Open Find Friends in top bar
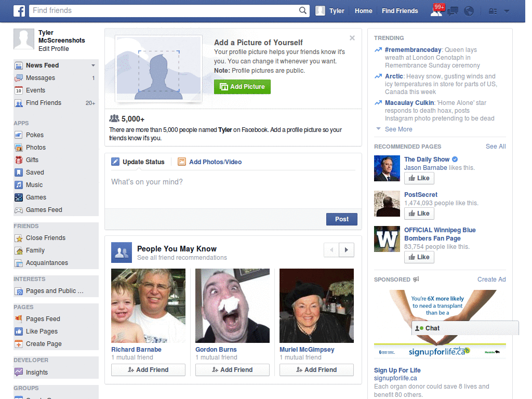This screenshot has height=399, width=532. pyautogui.click(x=400, y=11)
